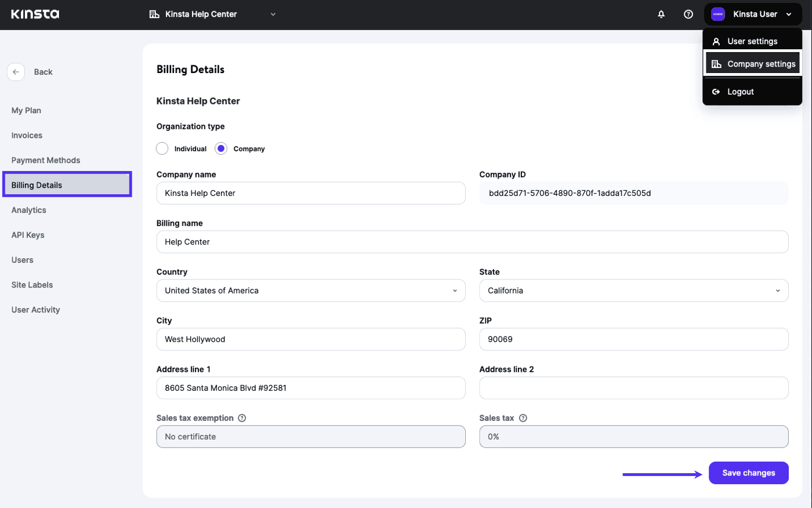Choose User settings from the menu
This screenshot has width=812, height=508.
pos(752,41)
